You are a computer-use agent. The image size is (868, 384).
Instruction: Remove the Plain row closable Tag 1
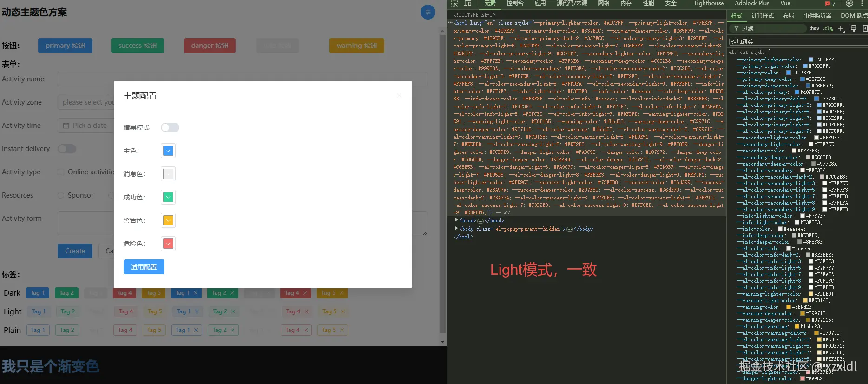tap(196, 330)
